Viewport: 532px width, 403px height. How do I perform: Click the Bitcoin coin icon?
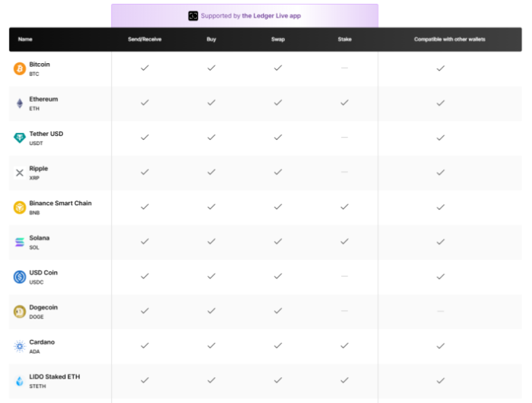pyautogui.click(x=20, y=68)
